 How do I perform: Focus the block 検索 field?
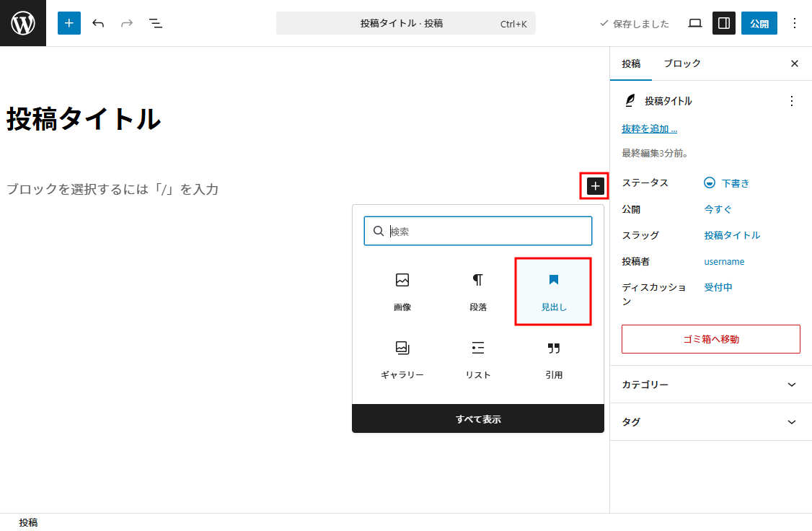[x=478, y=231]
